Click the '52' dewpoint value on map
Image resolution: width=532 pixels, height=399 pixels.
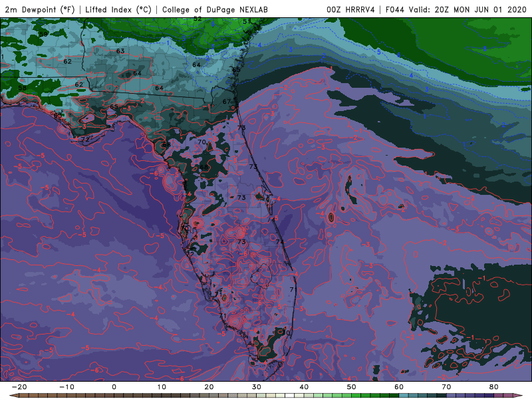[198, 19]
